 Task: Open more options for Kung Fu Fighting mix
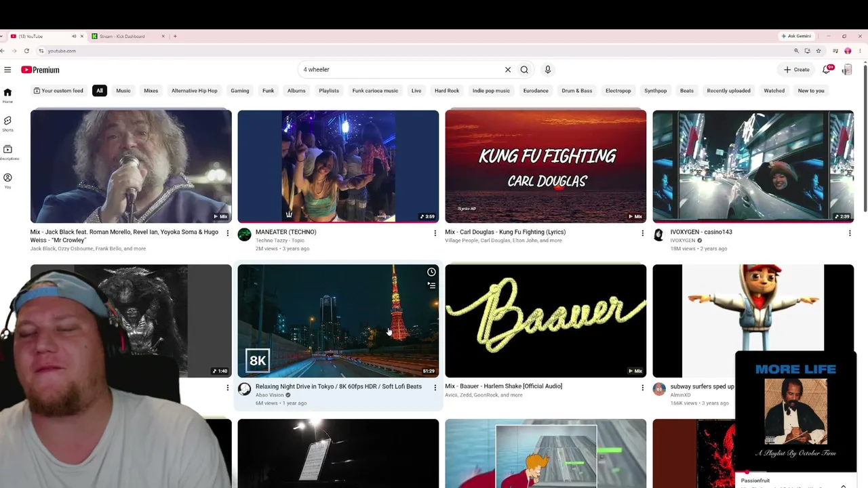[642, 233]
